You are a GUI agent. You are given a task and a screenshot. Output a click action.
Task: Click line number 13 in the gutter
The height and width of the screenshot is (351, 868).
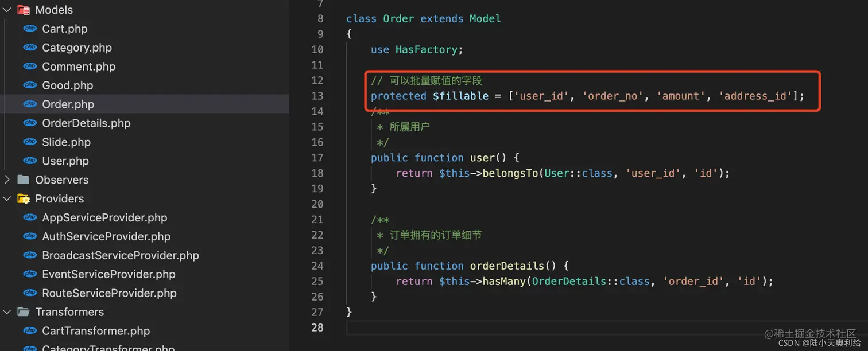[x=317, y=96]
